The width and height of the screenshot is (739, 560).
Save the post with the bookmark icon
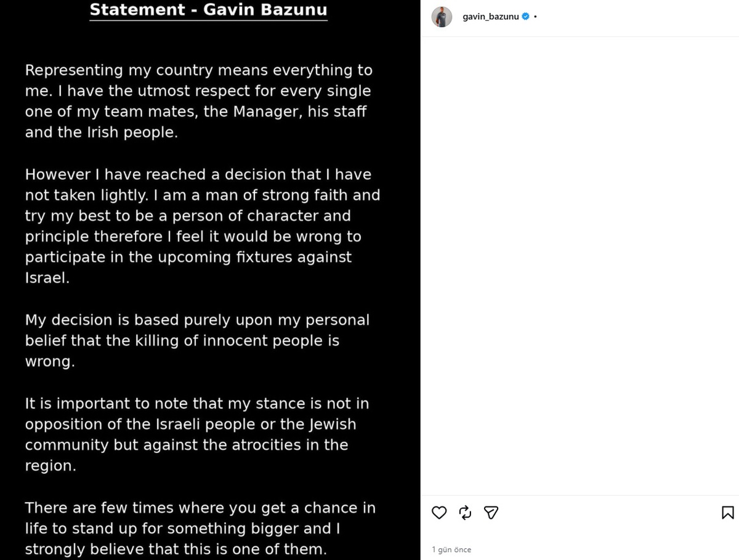(x=727, y=513)
